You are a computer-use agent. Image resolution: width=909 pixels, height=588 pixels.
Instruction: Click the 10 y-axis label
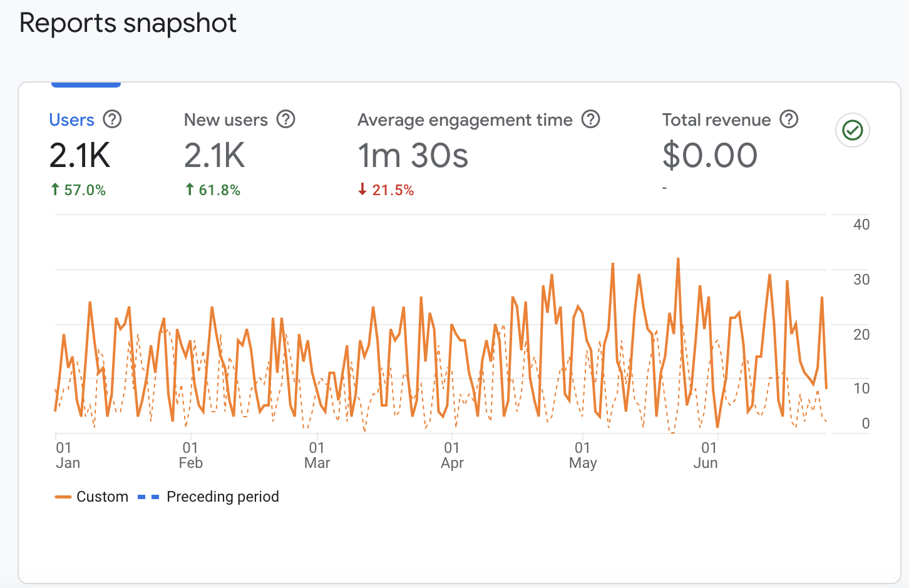pos(861,388)
